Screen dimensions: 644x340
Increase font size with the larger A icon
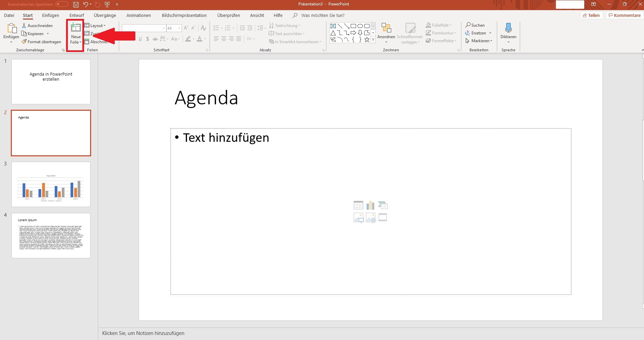tap(186, 28)
